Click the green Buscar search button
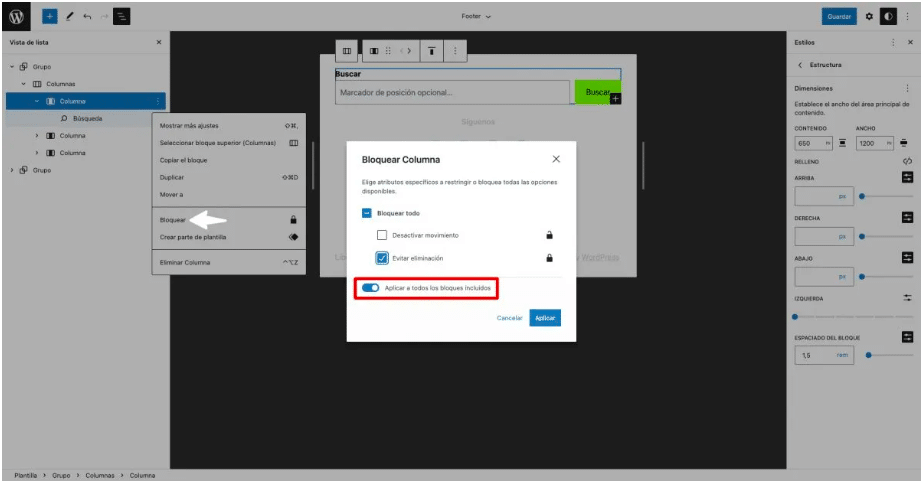921x484 pixels. point(597,92)
